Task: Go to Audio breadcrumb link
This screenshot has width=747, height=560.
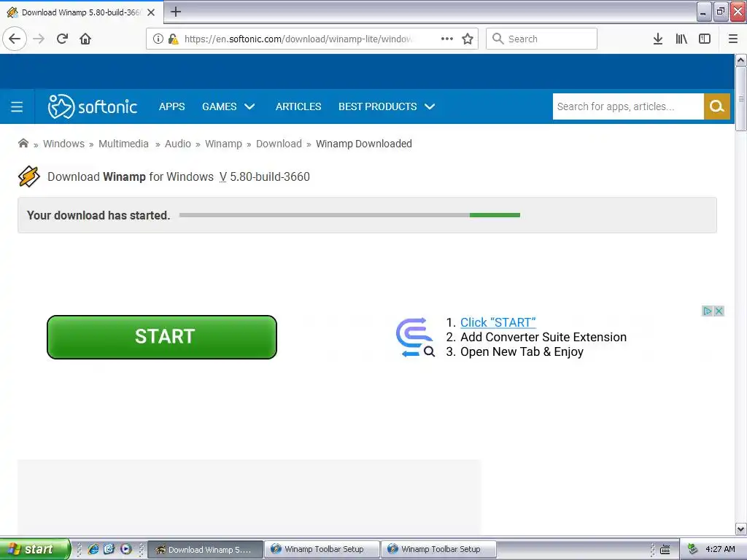Action: tap(178, 144)
